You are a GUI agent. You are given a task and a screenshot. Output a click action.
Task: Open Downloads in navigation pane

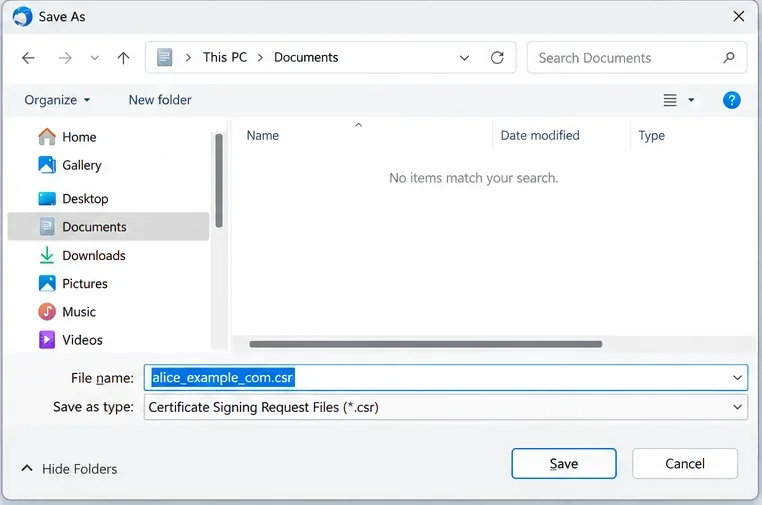click(x=108, y=255)
